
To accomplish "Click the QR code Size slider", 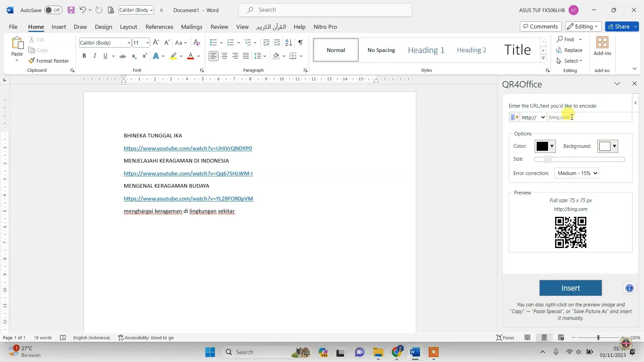I will tap(579, 159).
